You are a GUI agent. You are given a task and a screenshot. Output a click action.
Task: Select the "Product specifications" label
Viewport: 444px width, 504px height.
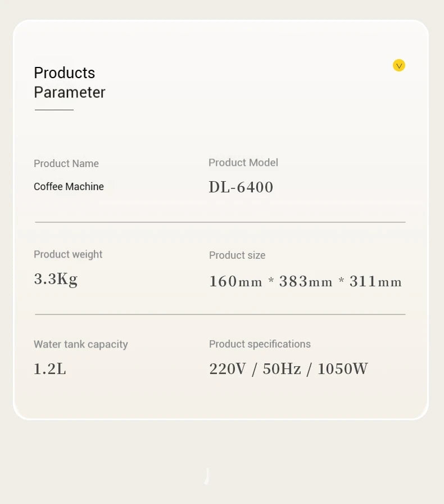point(260,344)
